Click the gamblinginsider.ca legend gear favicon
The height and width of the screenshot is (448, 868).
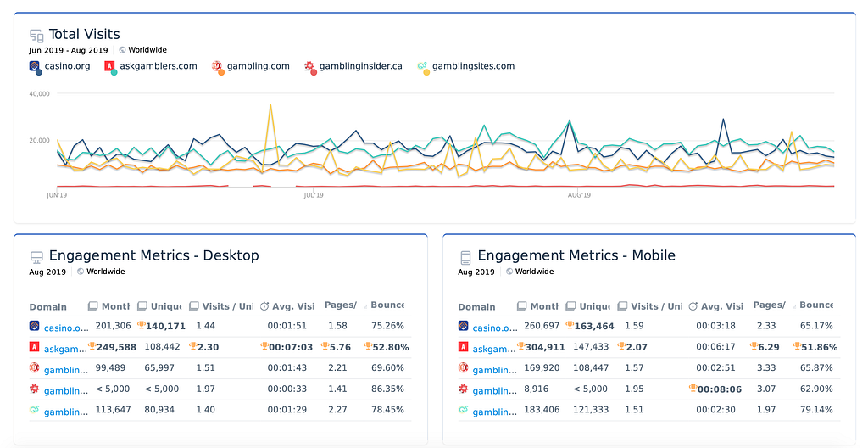coord(310,67)
